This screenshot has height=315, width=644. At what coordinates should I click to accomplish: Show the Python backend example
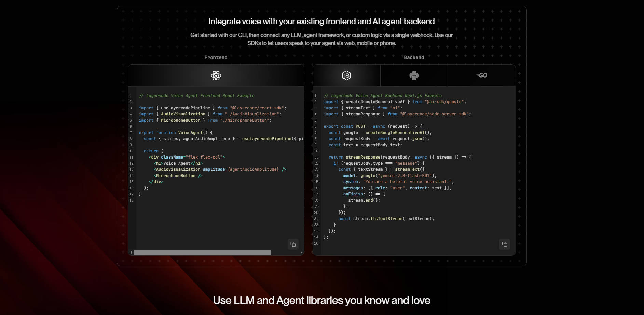pos(414,76)
